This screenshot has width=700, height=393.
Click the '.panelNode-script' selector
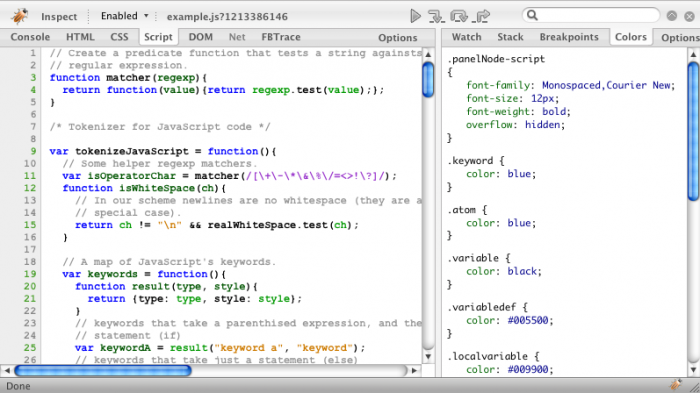(496, 59)
